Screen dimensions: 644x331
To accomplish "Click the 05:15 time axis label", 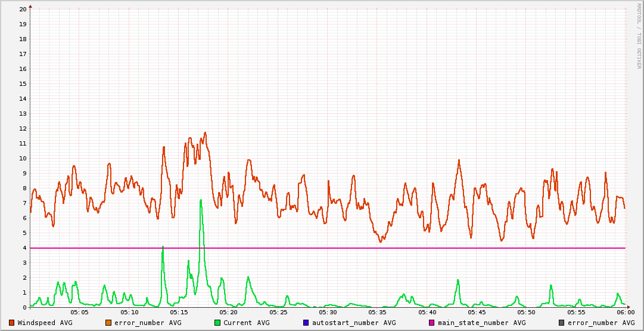I will (x=179, y=312).
